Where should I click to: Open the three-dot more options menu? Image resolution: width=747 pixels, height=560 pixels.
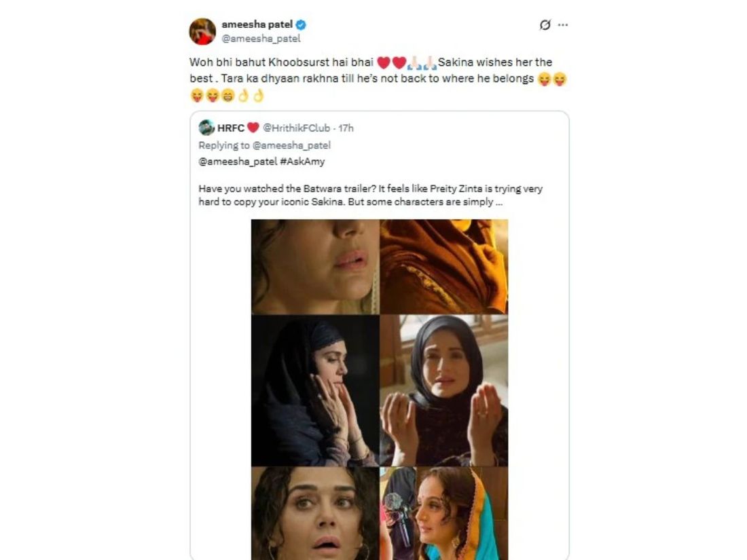(563, 24)
